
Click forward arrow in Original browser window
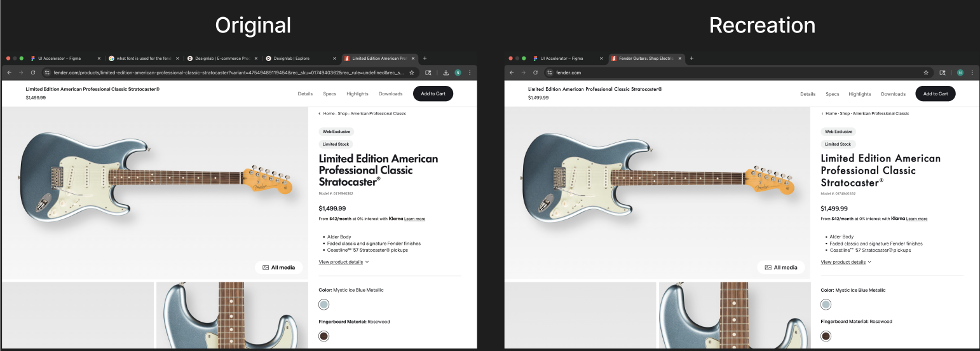[x=20, y=72]
